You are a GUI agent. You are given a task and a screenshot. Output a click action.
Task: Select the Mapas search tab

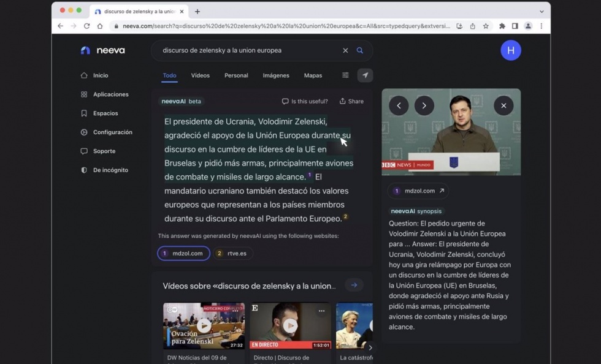click(x=313, y=75)
